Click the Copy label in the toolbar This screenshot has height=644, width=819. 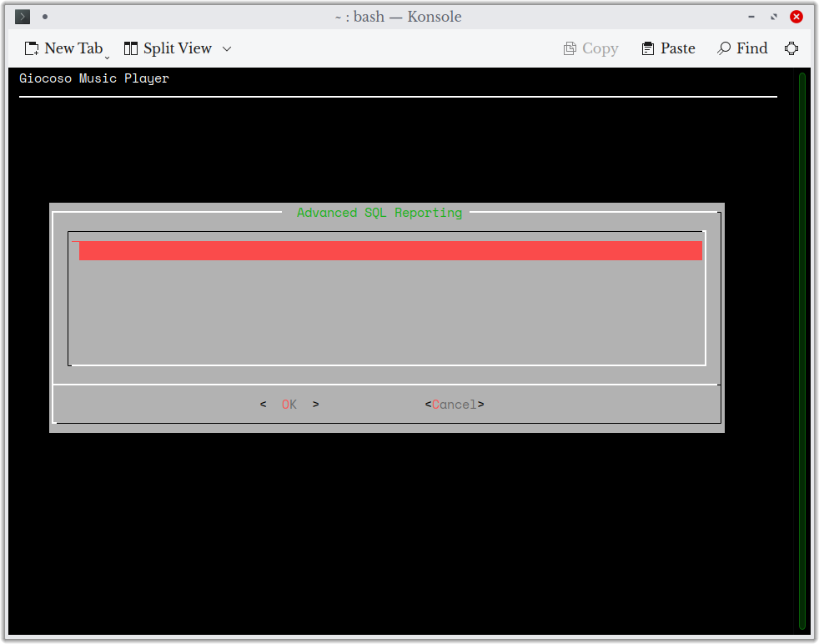600,48
